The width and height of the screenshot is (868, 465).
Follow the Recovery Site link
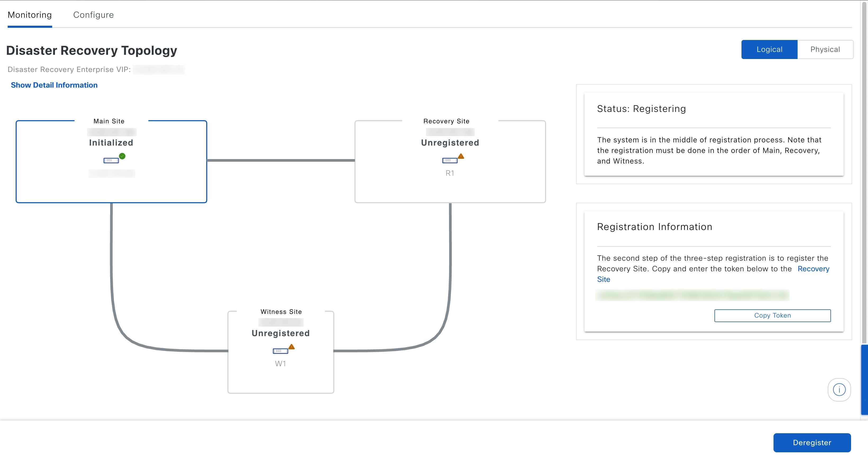813,269
